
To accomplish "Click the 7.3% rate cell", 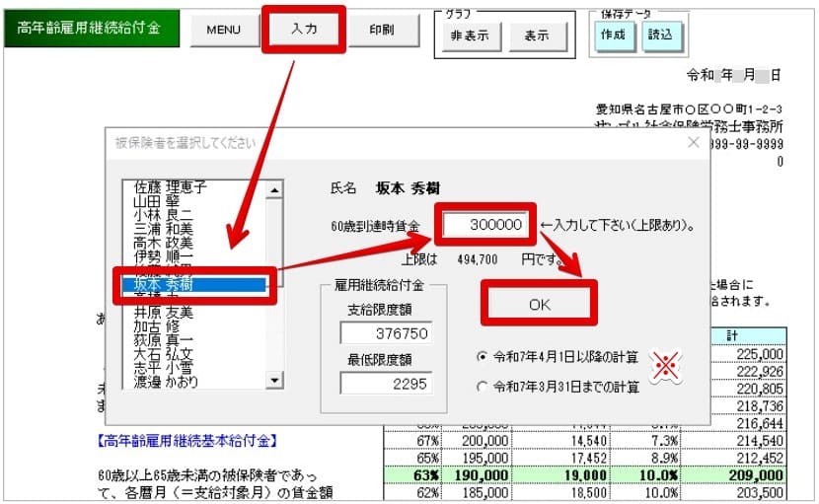I will (646, 441).
